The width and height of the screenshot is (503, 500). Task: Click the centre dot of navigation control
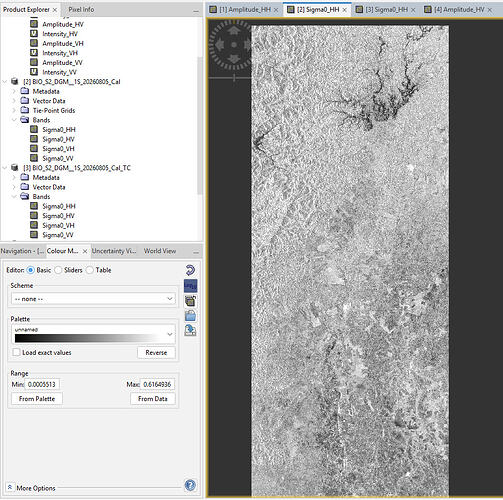[x=234, y=45]
